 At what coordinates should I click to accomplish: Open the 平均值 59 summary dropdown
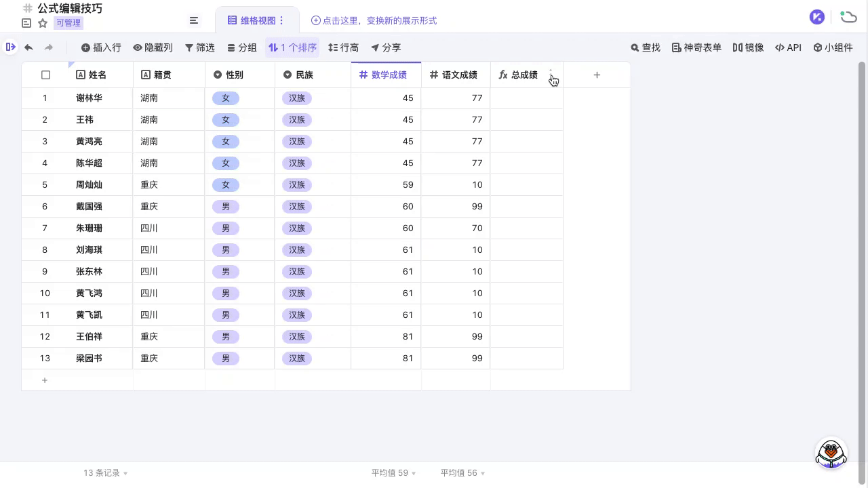pos(393,472)
